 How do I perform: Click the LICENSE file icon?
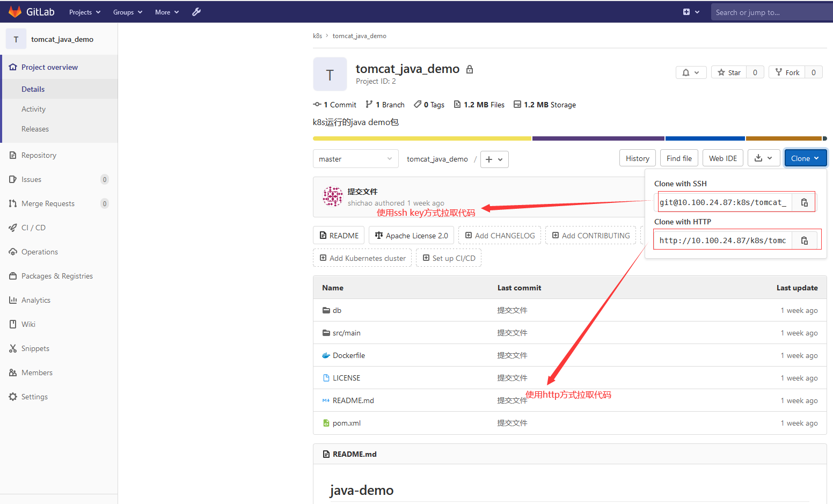(x=326, y=378)
